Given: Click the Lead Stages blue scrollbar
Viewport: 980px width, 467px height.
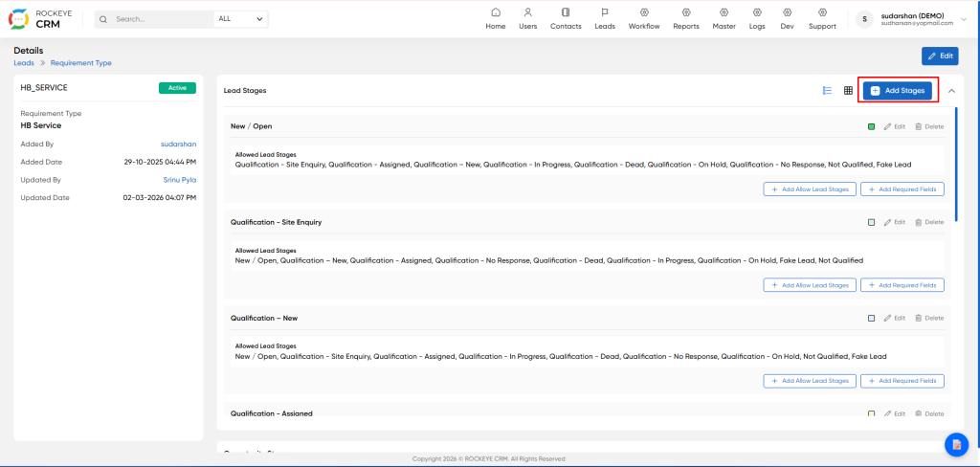Looking at the screenshot, I should 956,165.
